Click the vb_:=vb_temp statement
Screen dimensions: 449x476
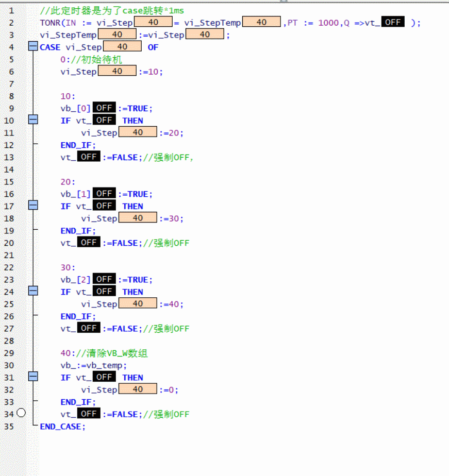pyautogui.click(x=93, y=365)
